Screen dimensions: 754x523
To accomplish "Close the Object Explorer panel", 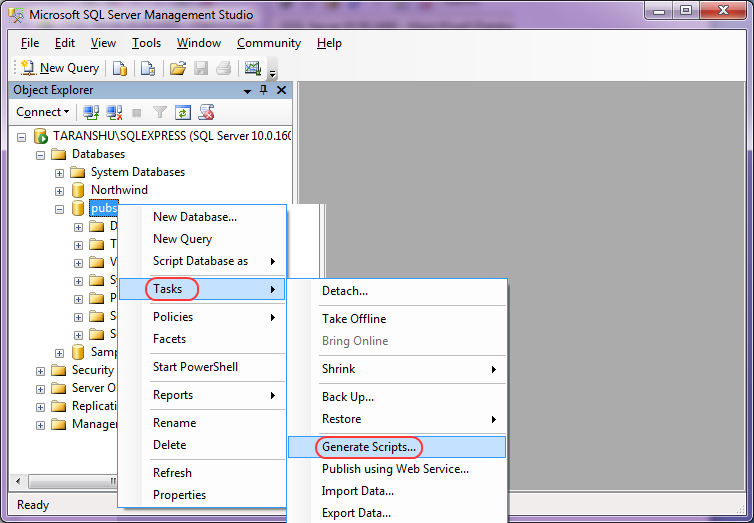I will 282,90.
